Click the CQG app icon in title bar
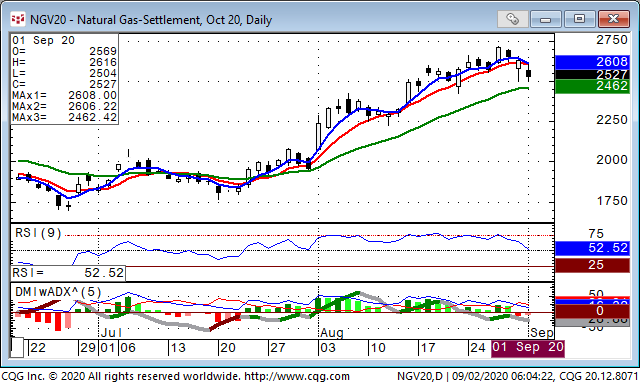 [18, 19]
